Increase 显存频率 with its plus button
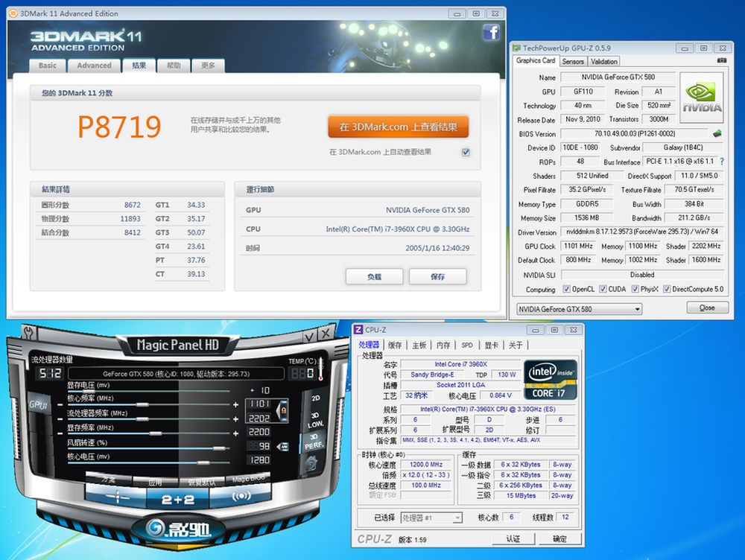The height and width of the screenshot is (560, 745). (235, 433)
